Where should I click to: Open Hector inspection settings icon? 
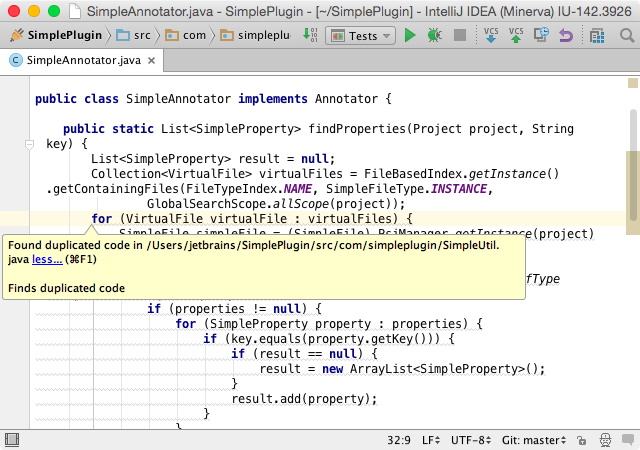click(605, 440)
